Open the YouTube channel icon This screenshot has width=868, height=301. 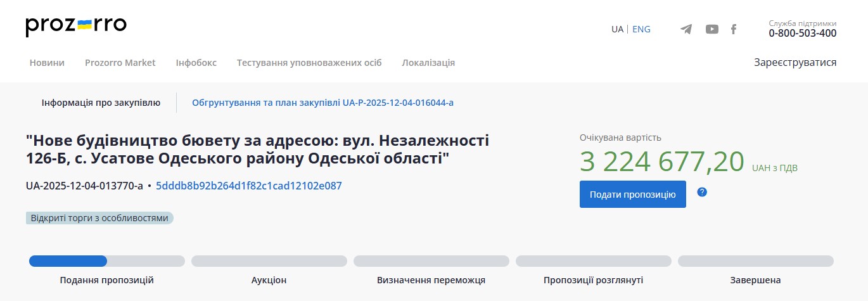tap(712, 29)
